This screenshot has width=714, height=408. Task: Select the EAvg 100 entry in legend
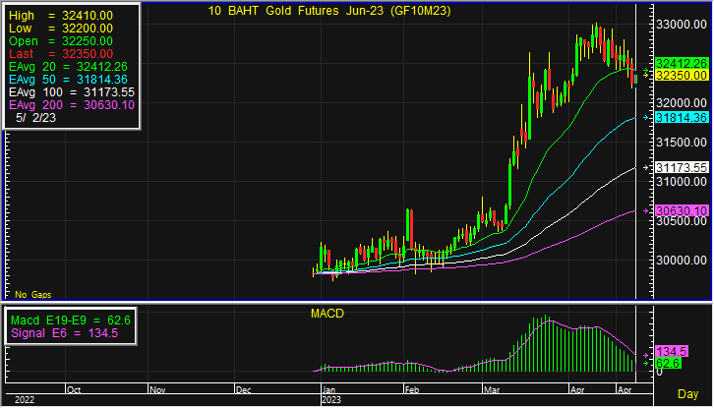[x=72, y=91]
